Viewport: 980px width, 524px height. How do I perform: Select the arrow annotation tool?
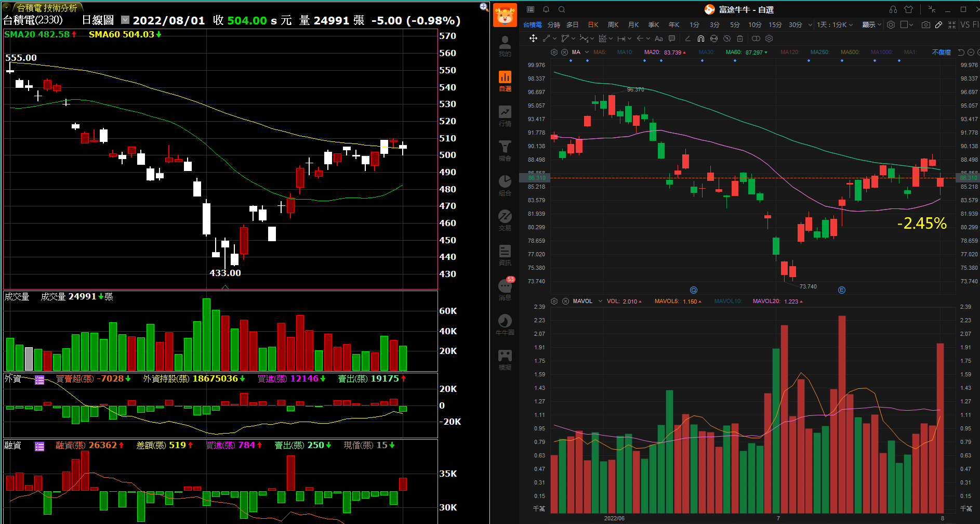tap(640, 38)
